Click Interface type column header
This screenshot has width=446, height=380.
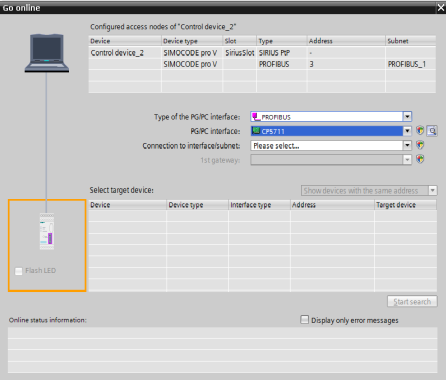pyautogui.click(x=259, y=205)
